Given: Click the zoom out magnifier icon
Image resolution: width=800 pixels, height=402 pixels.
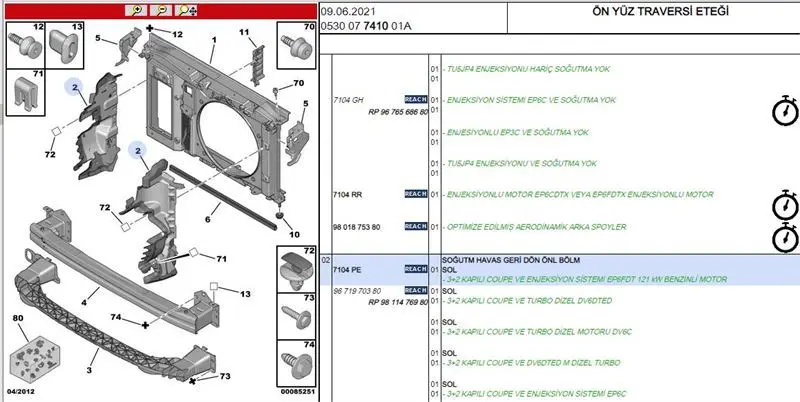Looking at the screenshot, I should (162, 10).
